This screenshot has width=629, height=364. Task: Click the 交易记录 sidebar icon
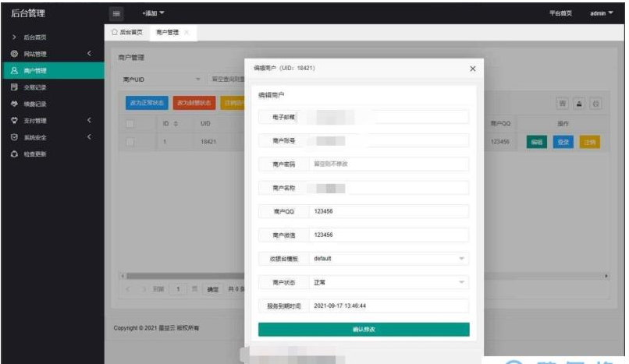[14, 87]
